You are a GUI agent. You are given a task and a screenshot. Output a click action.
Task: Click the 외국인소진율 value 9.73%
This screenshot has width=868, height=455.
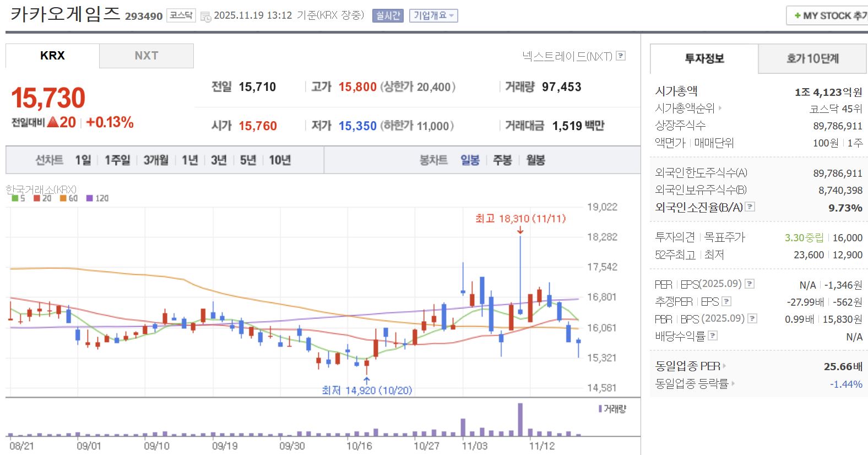click(x=845, y=208)
